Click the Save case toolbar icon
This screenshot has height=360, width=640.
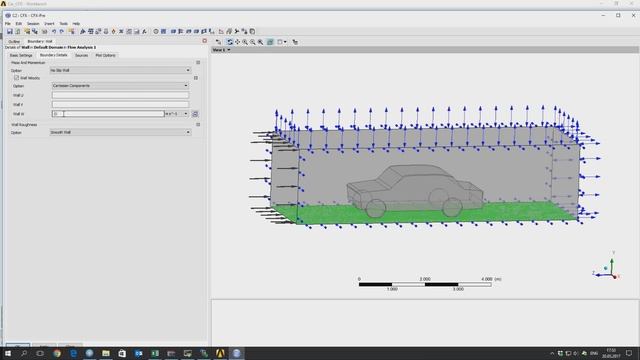point(9,31)
